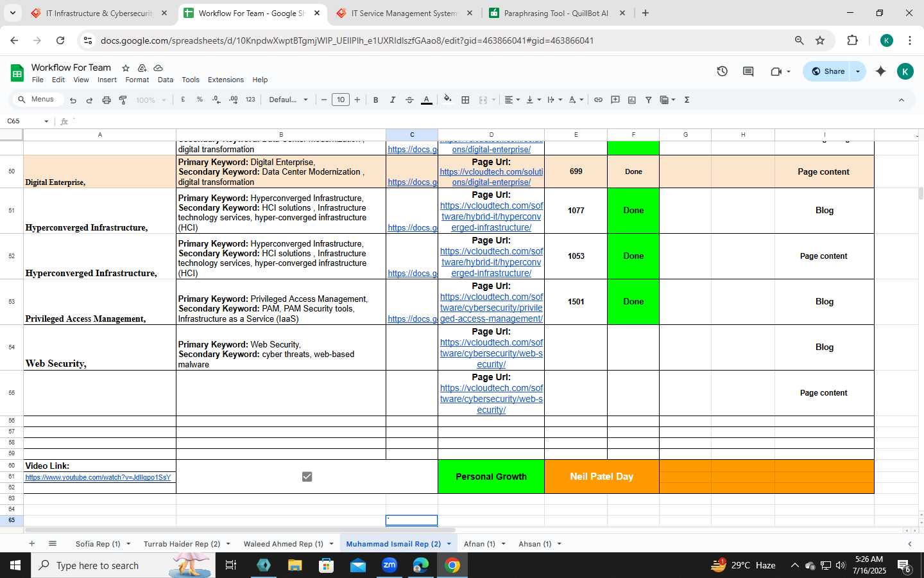
Task: Open the fill colour picker
Action: click(448, 100)
